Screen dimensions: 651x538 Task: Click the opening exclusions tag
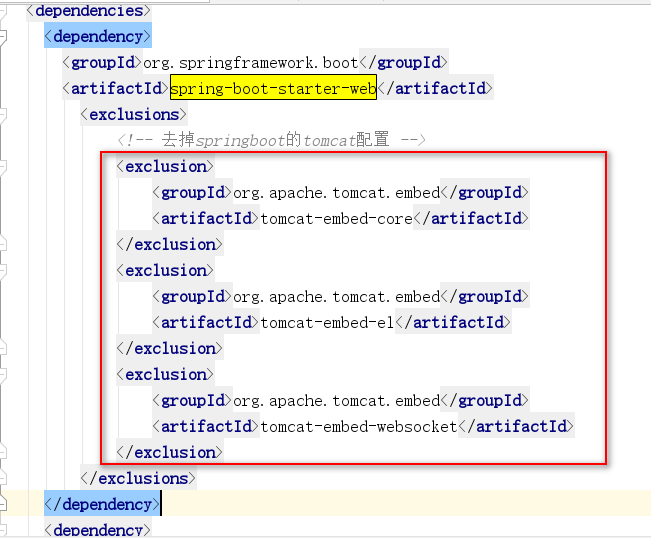click(134, 115)
